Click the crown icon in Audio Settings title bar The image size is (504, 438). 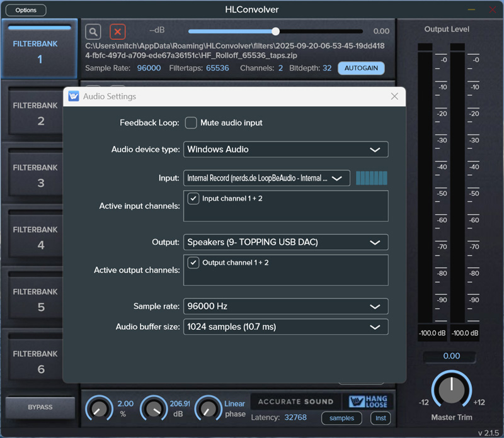(x=73, y=96)
